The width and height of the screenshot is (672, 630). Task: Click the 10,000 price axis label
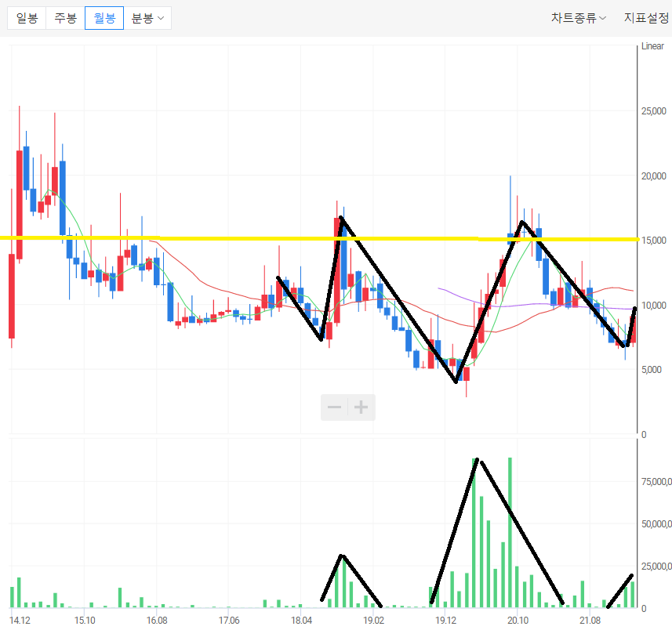tap(653, 306)
